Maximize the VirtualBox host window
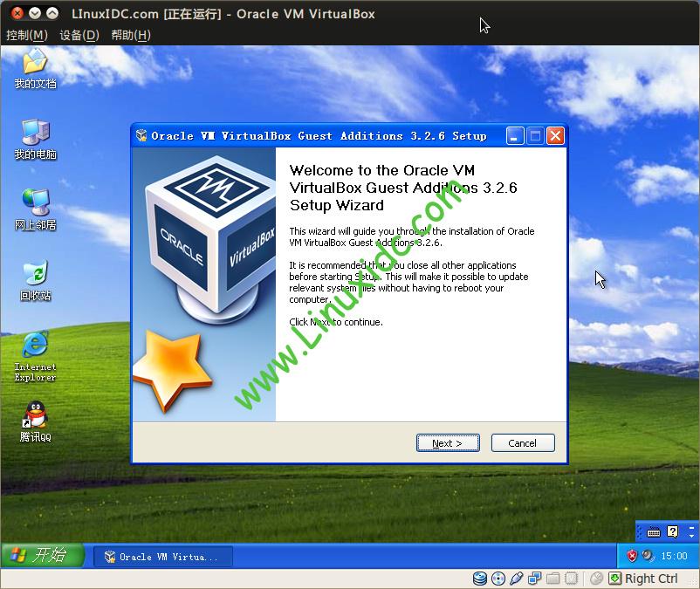The image size is (700, 589). [x=52, y=13]
